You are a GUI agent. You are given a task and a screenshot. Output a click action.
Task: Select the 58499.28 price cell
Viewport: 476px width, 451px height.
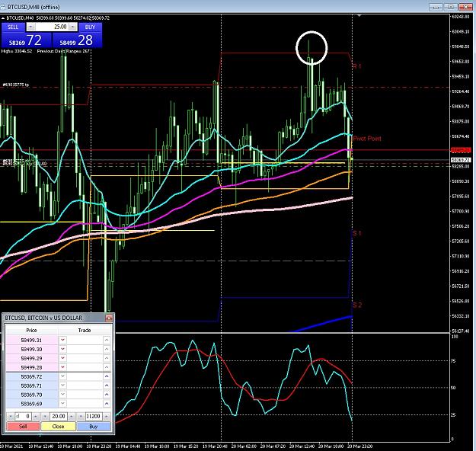tap(32, 367)
